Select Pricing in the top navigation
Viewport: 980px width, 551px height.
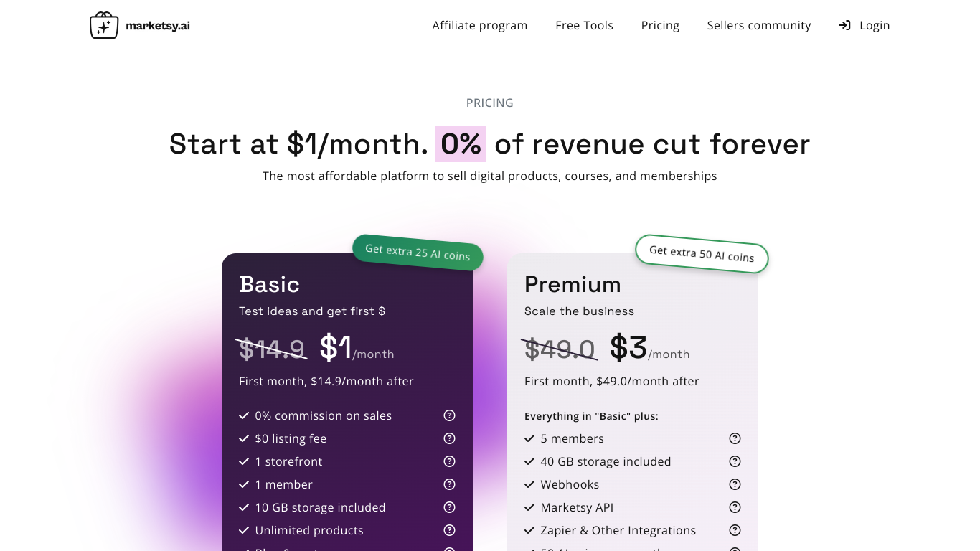660,25
